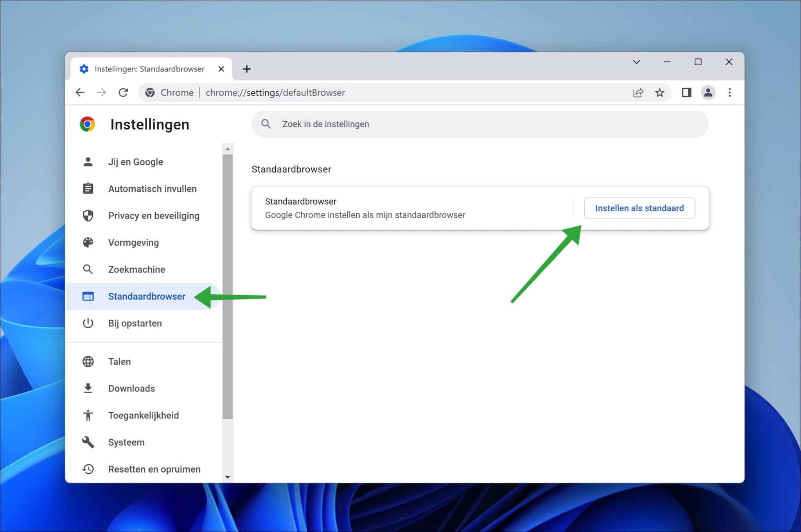The width and height of the screenshot is (801, 532).
Task: Click the search settings input field
Action: [479, 124]
